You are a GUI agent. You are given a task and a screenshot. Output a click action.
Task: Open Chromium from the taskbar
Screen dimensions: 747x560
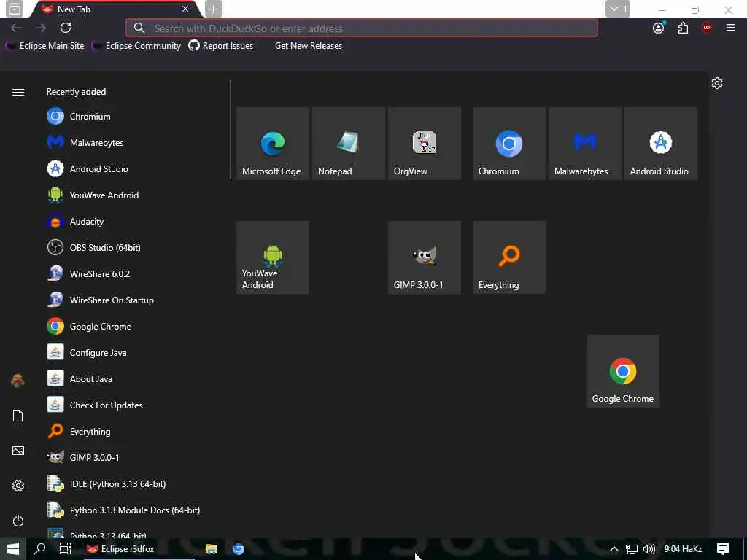[239, 549]
